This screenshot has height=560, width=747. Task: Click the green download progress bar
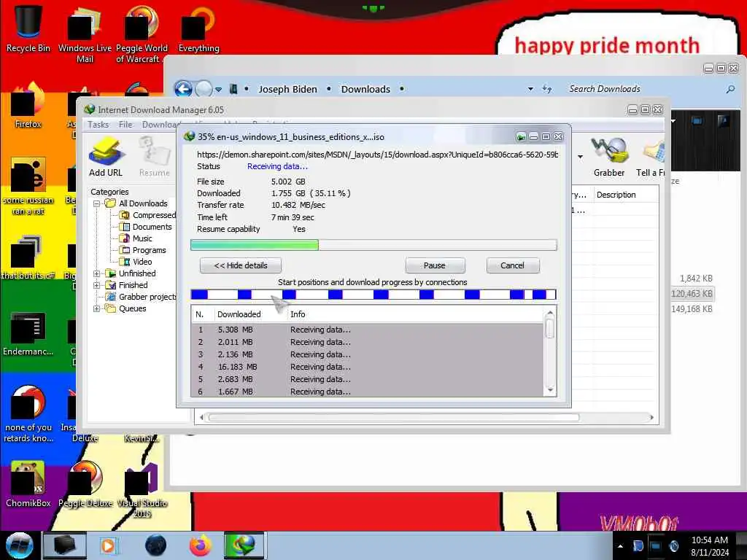(373, 245)
